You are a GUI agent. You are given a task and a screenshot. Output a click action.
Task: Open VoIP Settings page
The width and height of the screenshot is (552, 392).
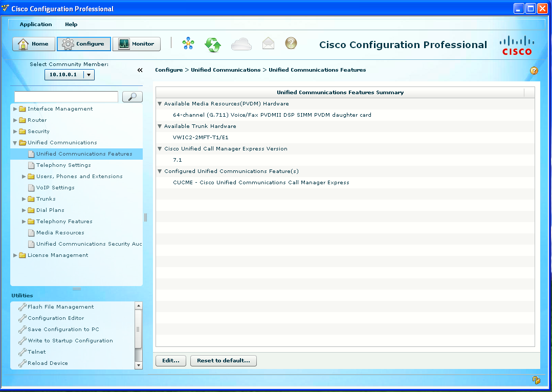tap(55, 188)
